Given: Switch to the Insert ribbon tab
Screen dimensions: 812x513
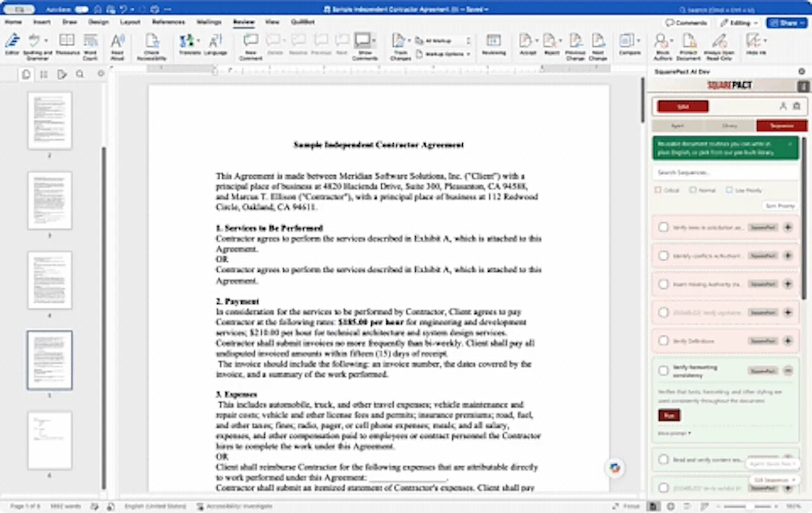Looking at the screenshot, I should pyautogui.click(x=42, y=22).
